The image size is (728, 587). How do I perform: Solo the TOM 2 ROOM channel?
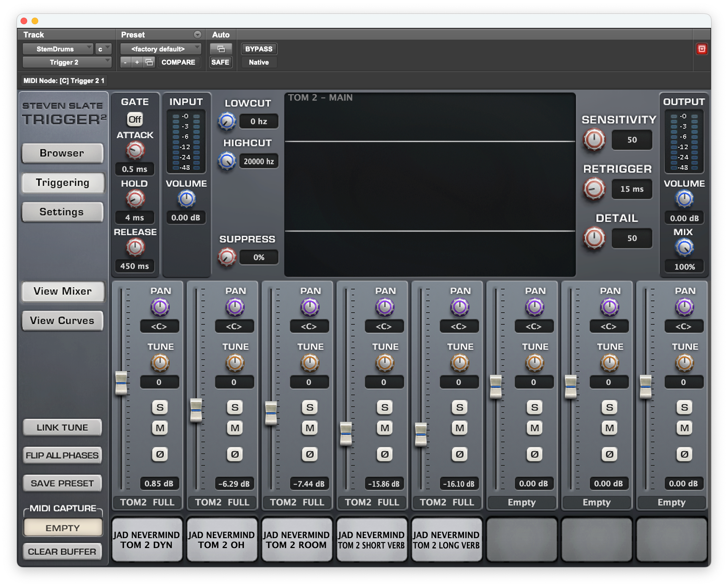click(310, 407)
